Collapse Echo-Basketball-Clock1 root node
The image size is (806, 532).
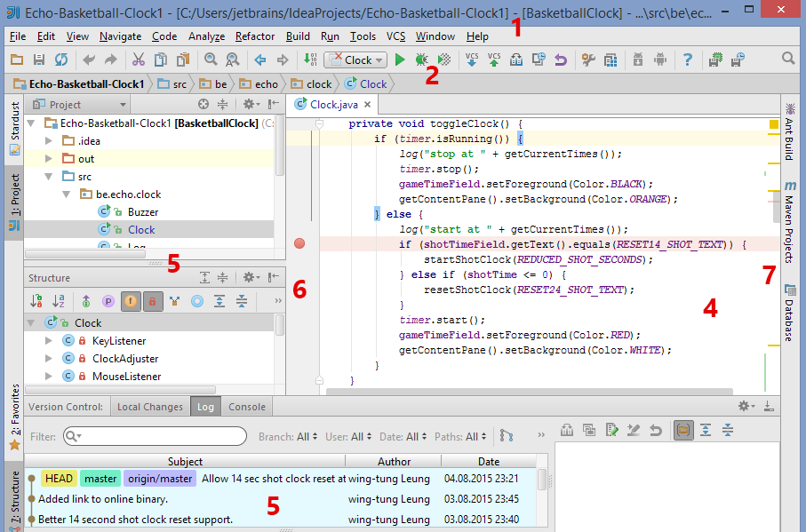(x=31, y=123)
